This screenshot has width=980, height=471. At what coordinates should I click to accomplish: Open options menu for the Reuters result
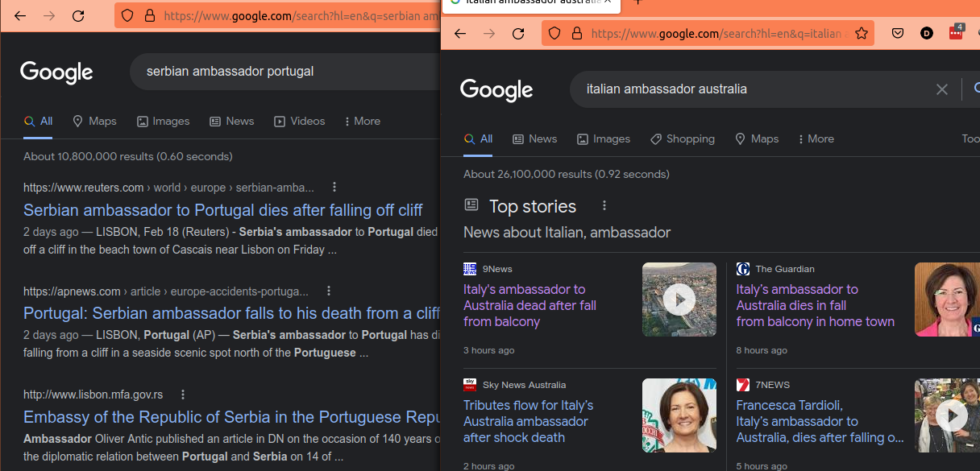(334, 188)
